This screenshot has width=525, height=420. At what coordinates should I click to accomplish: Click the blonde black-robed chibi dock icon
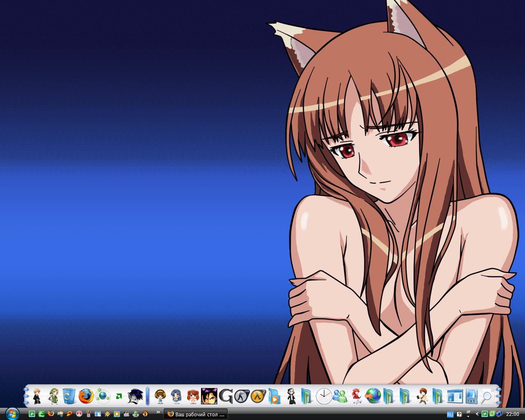37,396
